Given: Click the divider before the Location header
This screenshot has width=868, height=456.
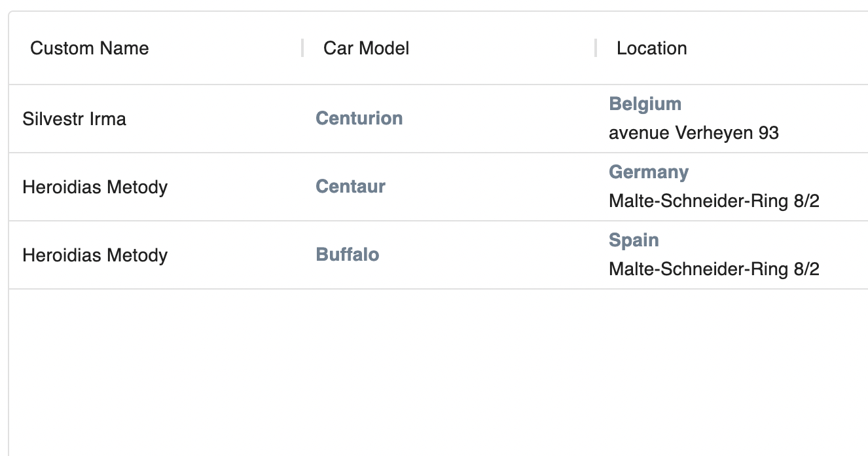Looking at the screenshot, I should pos(596,48).
